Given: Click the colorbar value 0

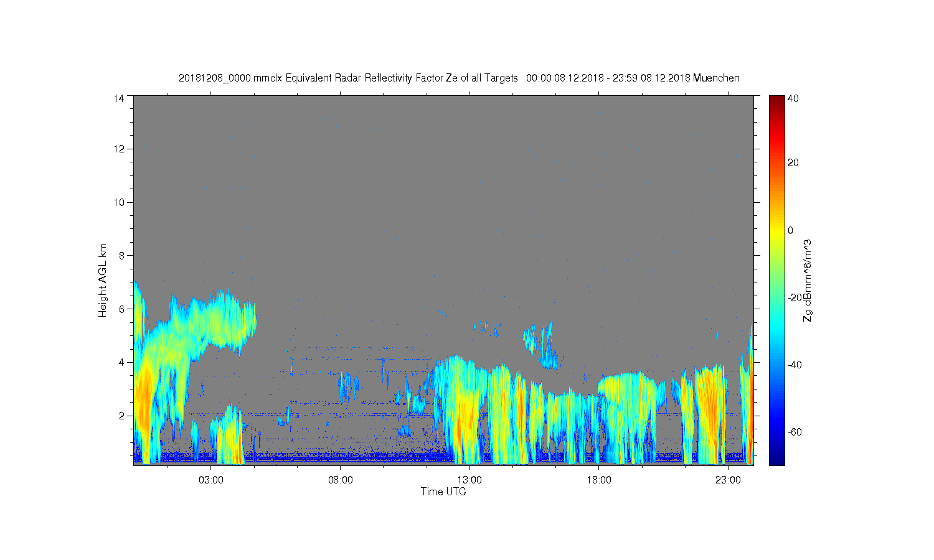Looking at the screenshot, I should pos(791,230).
